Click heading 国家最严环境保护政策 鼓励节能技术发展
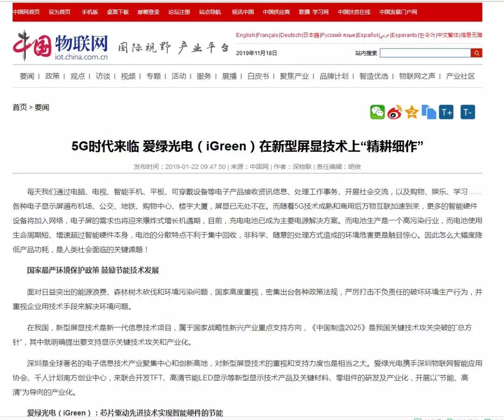This screenshot has width=504, height=420. [x=93, y=270]
